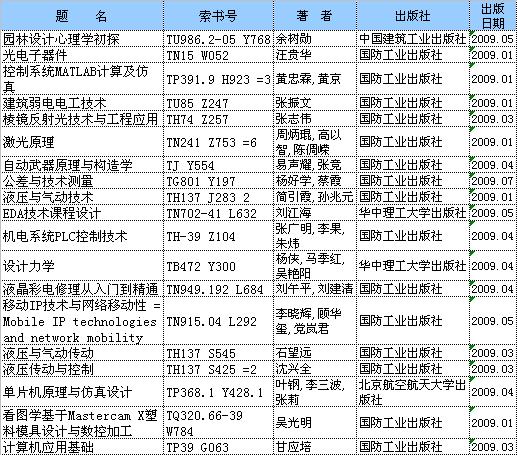This screenshot has height=455, width=517.
Task: Click publisher cell 华中理工大学出版社 for EDA技术课程设计
Action: [413, 213]
